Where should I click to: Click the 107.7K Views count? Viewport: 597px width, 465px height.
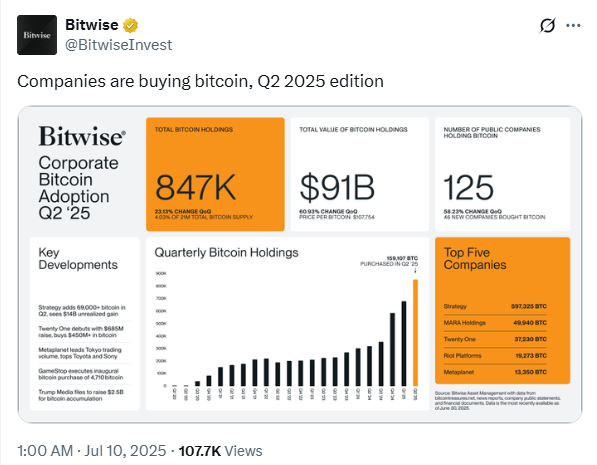point(220,451)
